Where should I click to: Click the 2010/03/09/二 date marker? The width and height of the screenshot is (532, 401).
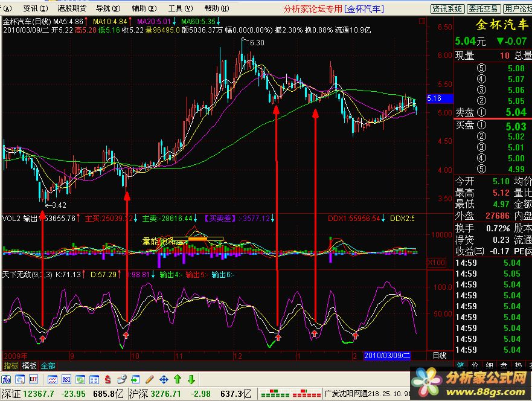[387, 356]
